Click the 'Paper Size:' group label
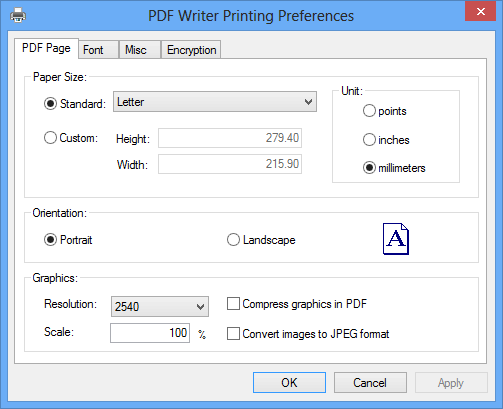 (x=60, y=77)
